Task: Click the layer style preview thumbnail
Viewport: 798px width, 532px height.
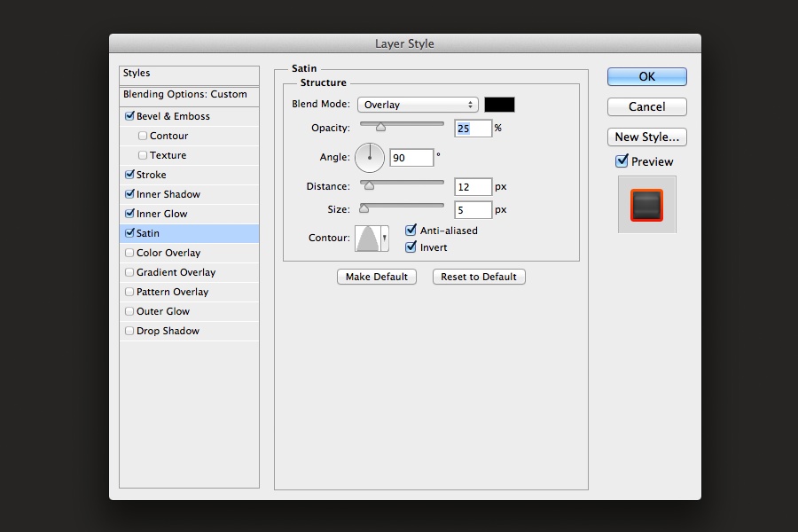Action: (646, 204)
